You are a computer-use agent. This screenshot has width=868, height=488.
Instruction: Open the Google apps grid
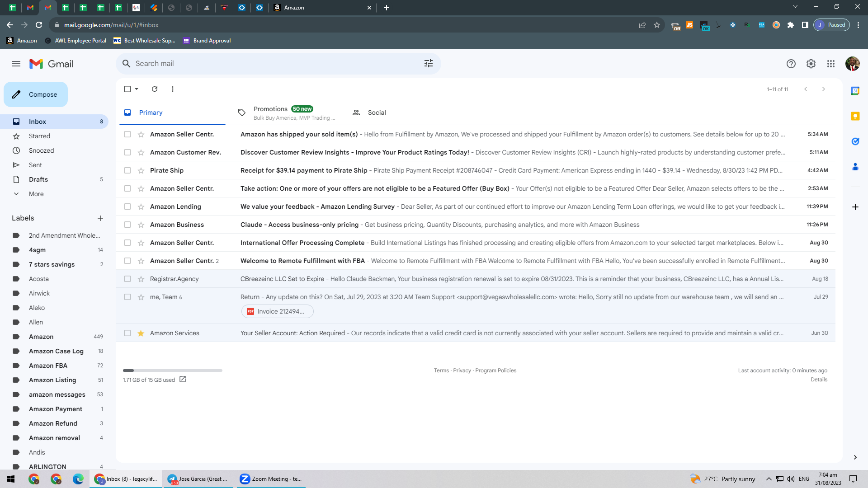coord(831,64)
